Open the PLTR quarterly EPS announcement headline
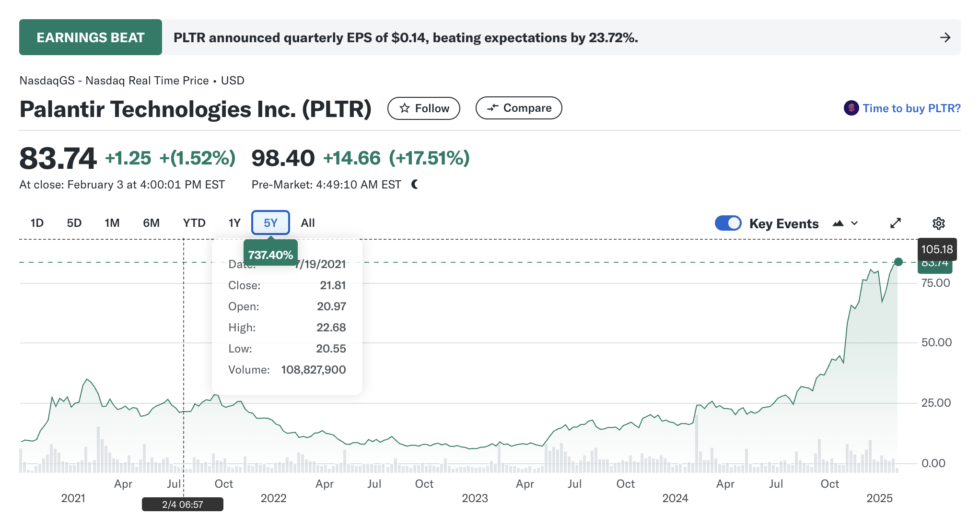This screenshot has width=980, height=516. pos(406,37)
